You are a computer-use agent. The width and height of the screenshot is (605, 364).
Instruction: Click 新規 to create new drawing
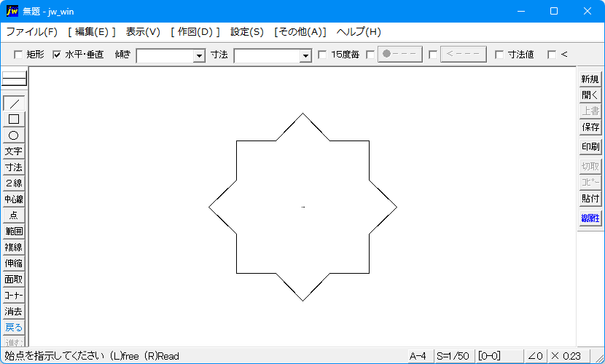[590, 79]
